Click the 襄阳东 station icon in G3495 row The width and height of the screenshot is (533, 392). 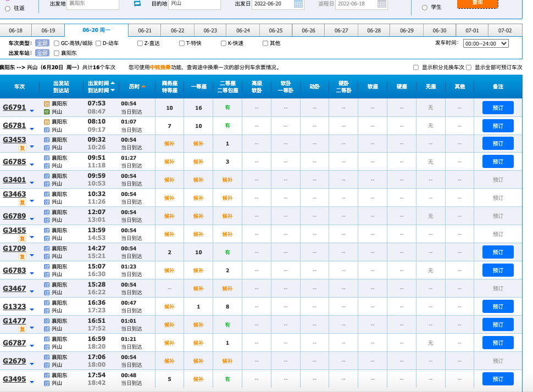[x=47, y=376]
